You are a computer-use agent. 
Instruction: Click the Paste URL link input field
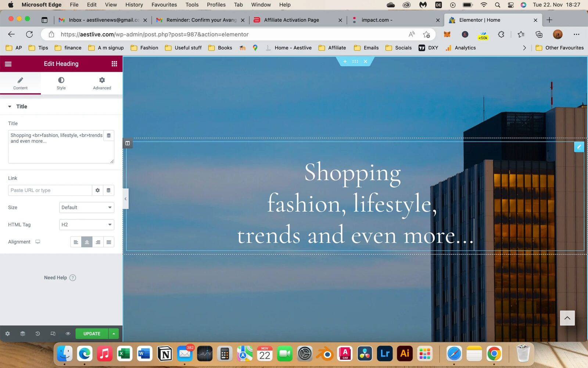tap(50, 190)
